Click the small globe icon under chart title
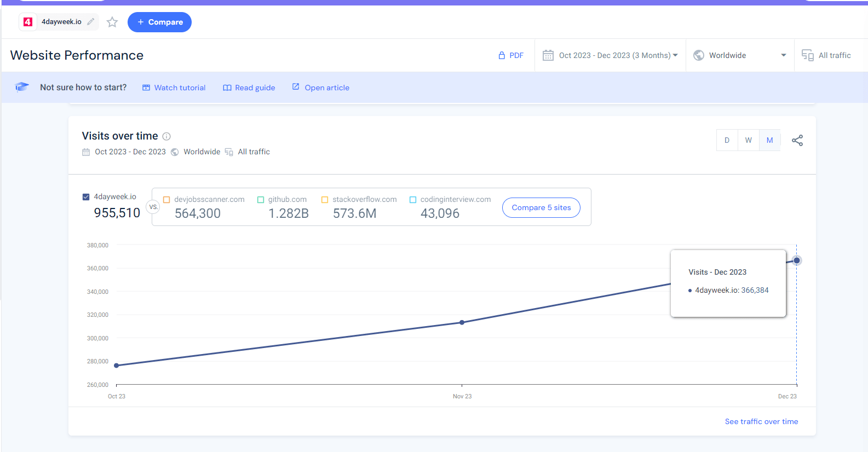This screenshot has height=452, width=868. point(175,152)
